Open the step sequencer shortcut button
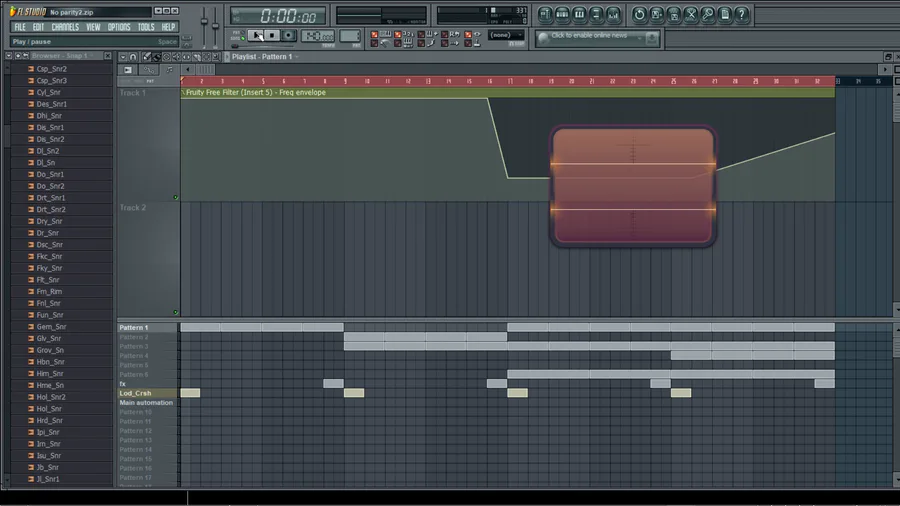Image resolution: width=900 pixels, height=506 pixels. click(x=562, y=14)
